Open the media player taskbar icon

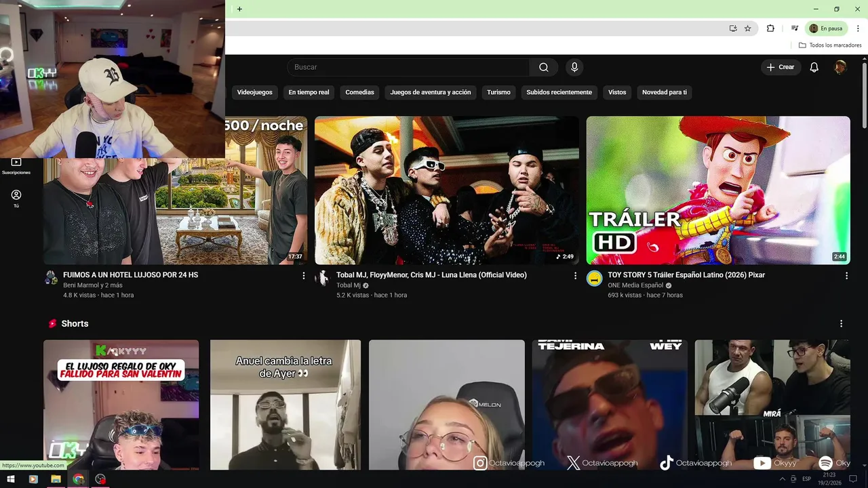(33, 479)
